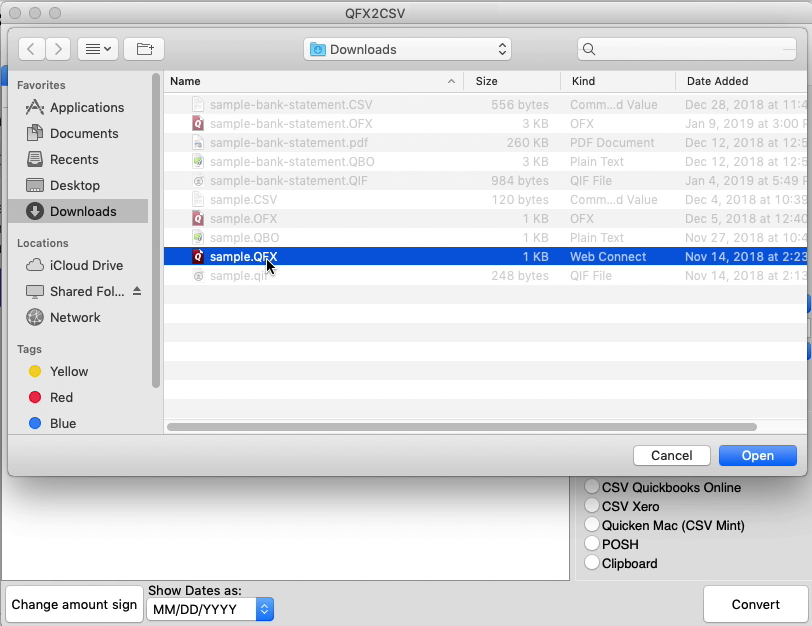812x626 pixels.
Task: Open Documents in the sidebar
Action: (x=84, y=133)
